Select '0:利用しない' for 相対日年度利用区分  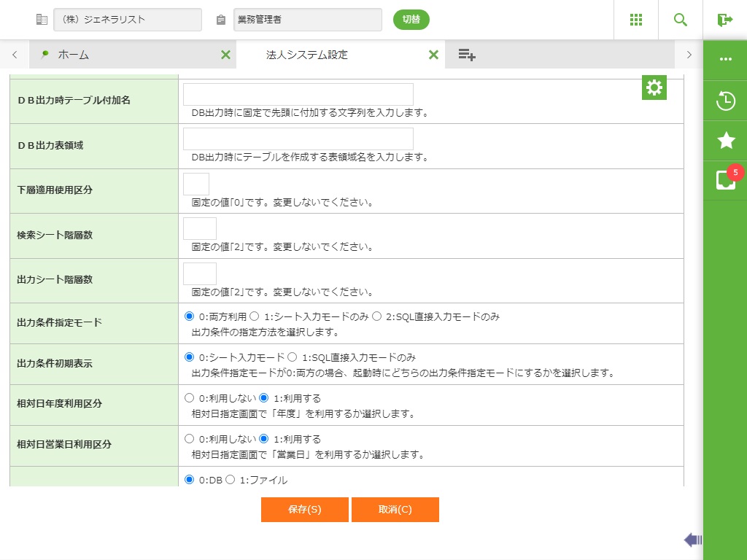click(x=190, y=398)
